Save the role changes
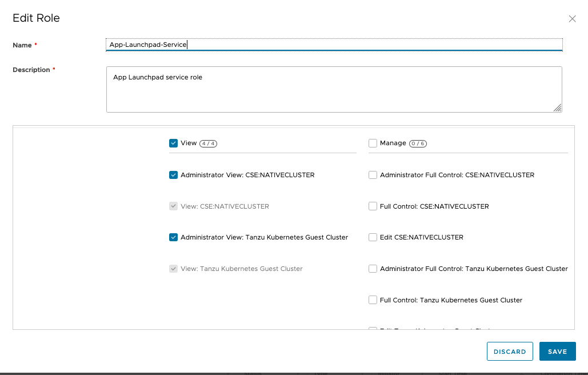This screenshot has width=588, height=375. tap(557, 352)
